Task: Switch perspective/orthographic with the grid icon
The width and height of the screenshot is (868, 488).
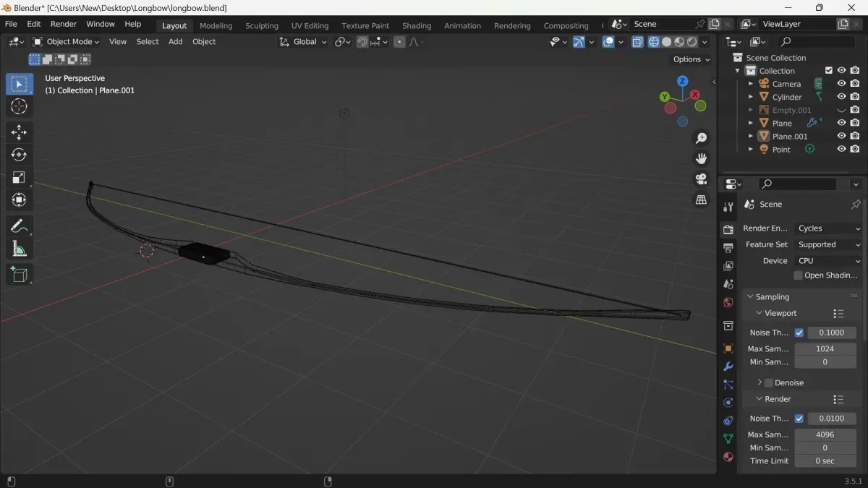Action: 701,200
